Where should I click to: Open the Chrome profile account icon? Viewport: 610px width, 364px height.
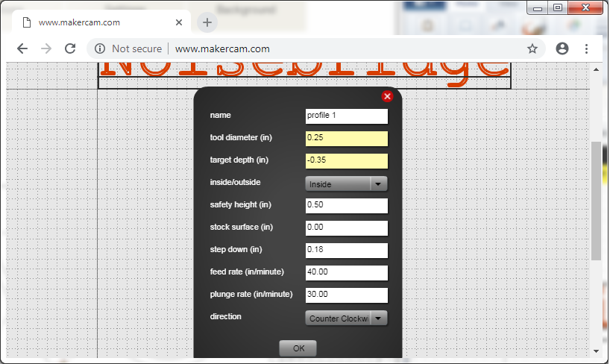(562, 48)
